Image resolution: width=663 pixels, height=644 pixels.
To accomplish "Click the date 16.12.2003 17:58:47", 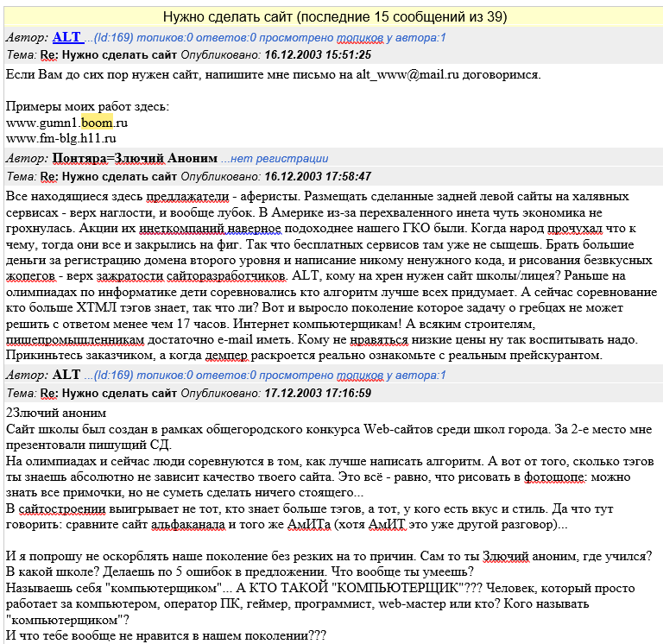I will point(317,176).
